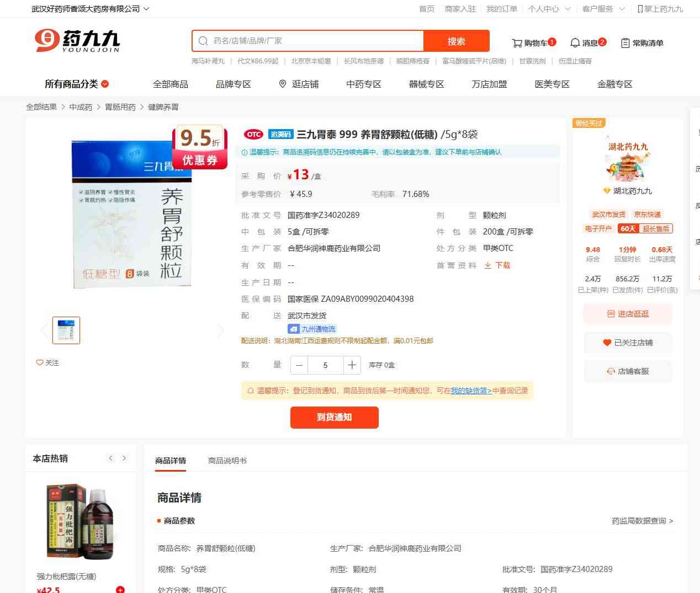
Task: Open the frequent purchase list icon
Action: pyautogui.click(x=625, y=43)
